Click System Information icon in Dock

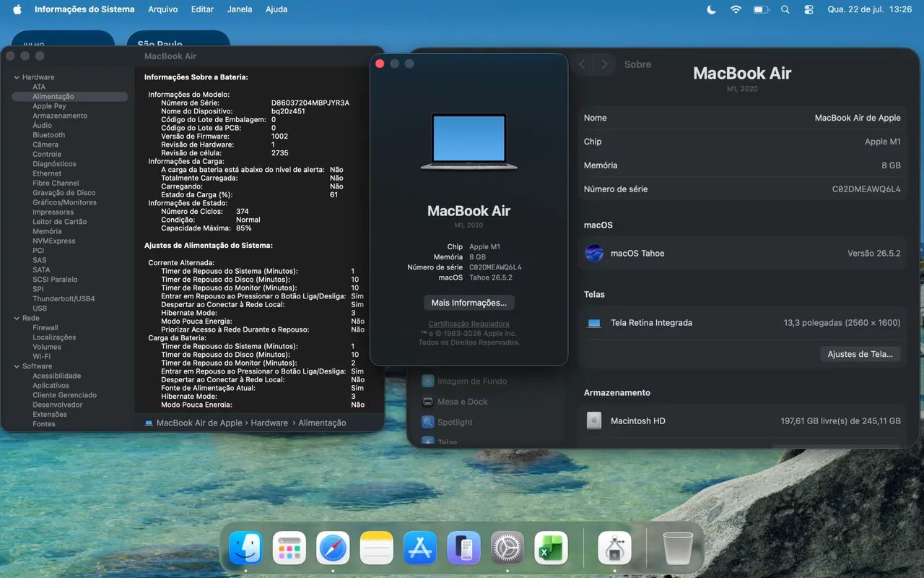(x=615, y=548)
